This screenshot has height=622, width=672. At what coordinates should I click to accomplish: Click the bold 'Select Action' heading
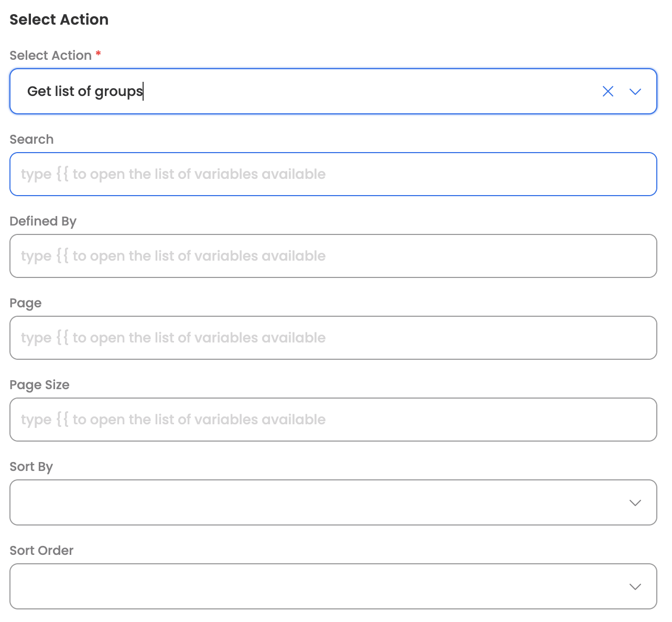59,19
